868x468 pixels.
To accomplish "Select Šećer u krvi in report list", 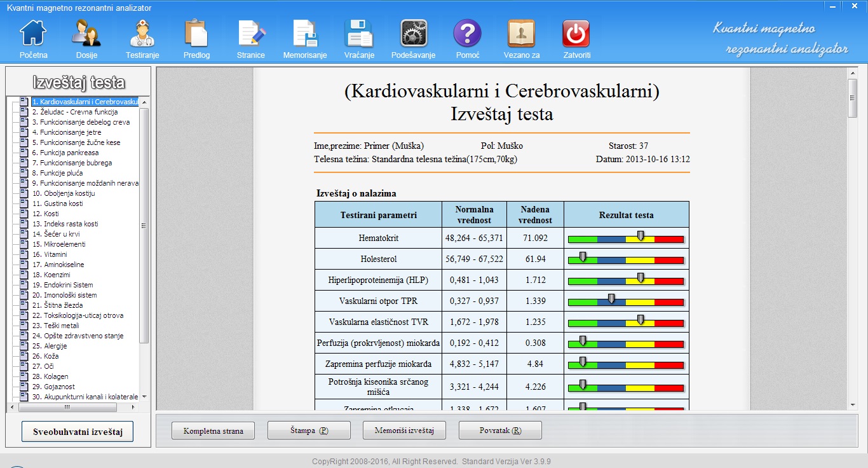I will click(57, 234).
